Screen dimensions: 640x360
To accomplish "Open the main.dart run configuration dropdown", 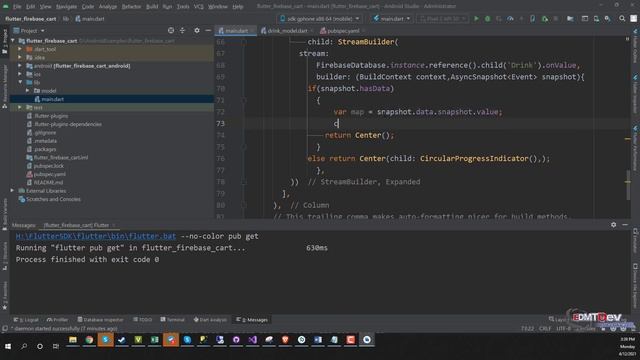I will click(391, 18).
